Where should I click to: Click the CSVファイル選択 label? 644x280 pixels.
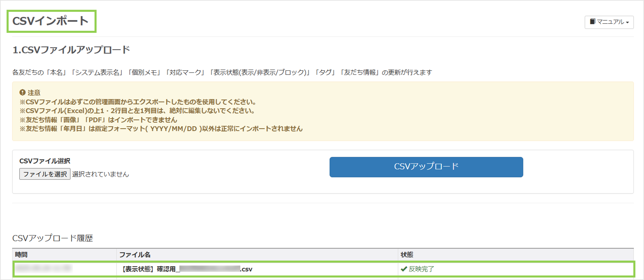(x=45, y=161)
